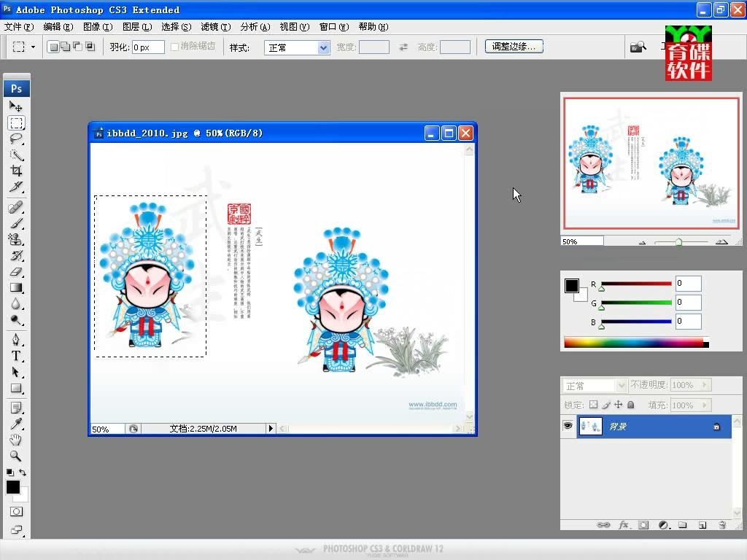Hide the 背景 layer with the eye icon

click(x=568, y=426)
